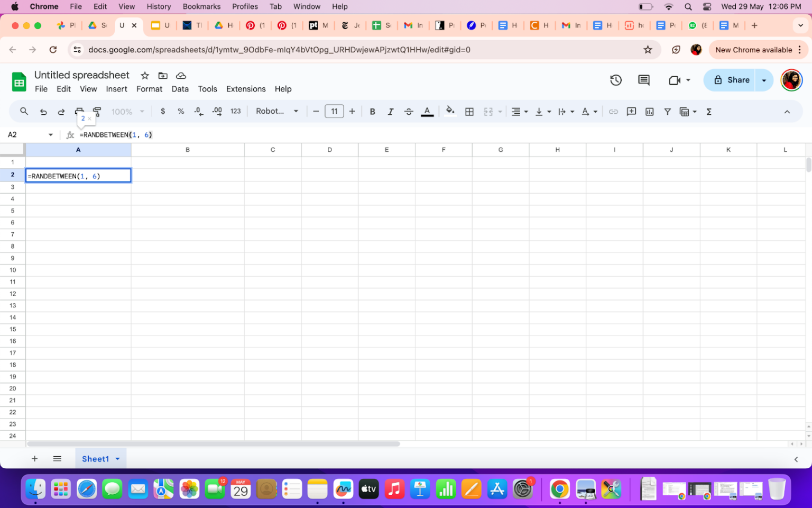
Task: Open the Format menu
Action: [149, 89]
